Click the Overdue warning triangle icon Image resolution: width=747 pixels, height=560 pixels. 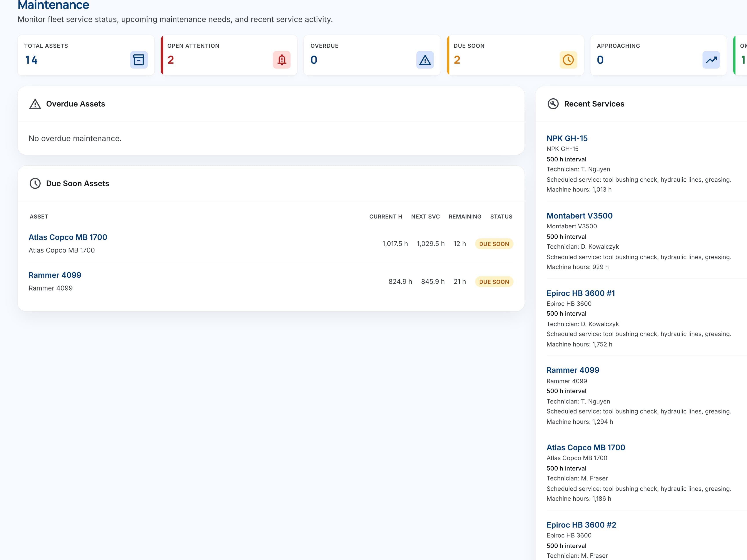(425, 60)
